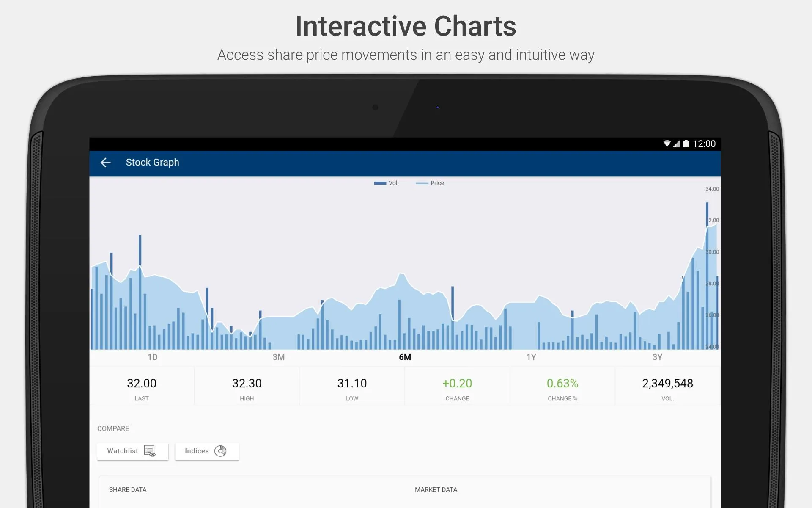This screenshot has height=508, width=812.
Task: Tap the Watchlist compare icon
Action: 150,451
